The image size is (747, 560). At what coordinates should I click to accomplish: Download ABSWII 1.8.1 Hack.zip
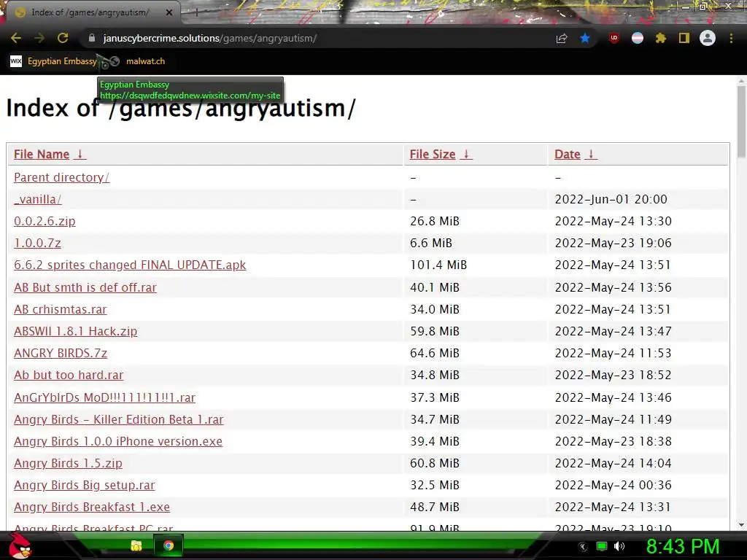(76, 331)
